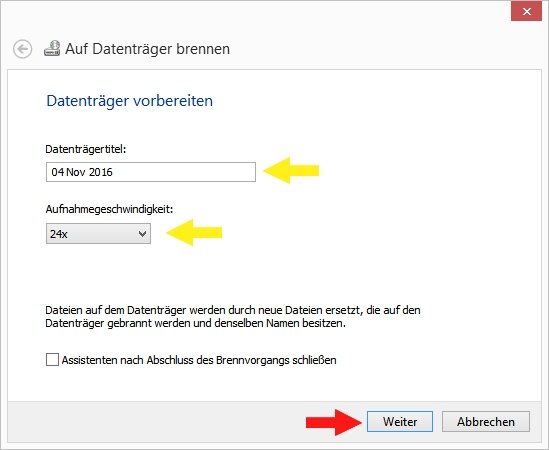Screen dimensions: 549x450
Task: Click the disc burner drive icon
Action: tap(52, 49)
